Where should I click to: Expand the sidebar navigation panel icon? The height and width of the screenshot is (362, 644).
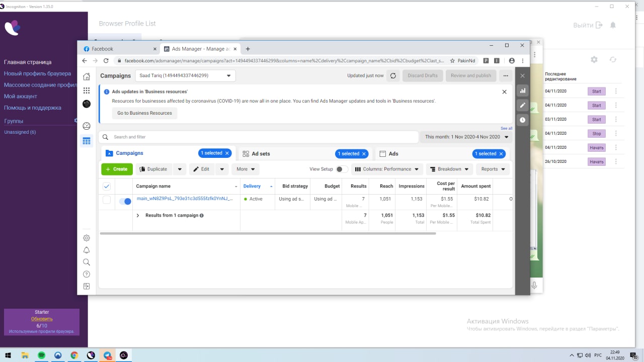(x=87, y=286)
